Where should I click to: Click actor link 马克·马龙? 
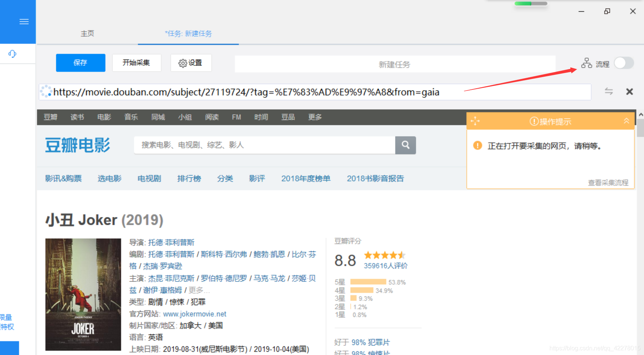269,278
